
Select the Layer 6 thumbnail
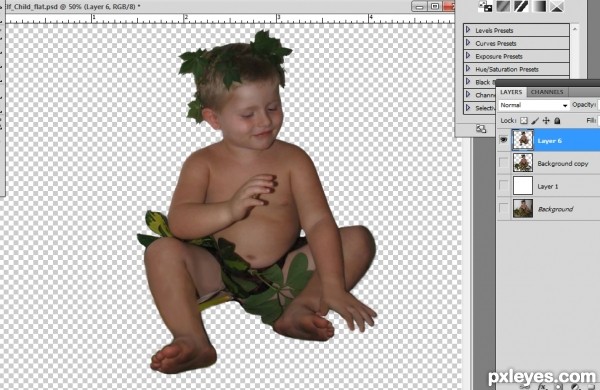(x=523, y=140)
